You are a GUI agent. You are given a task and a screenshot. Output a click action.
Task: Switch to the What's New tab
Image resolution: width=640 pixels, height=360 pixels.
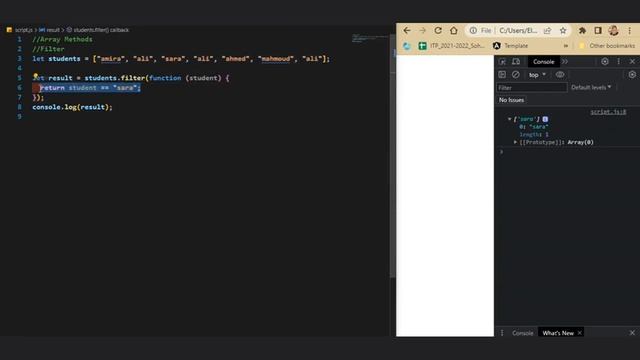[x=558, y=333]
